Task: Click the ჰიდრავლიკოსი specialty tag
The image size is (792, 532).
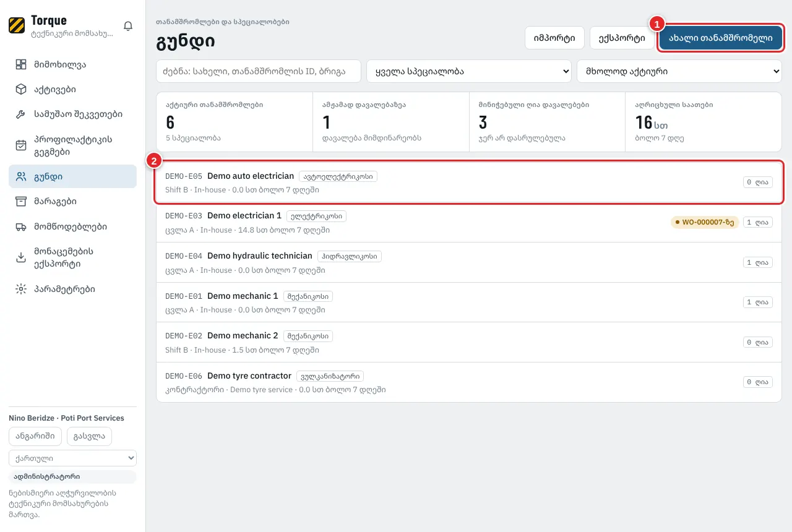Action: click(350, 256)
